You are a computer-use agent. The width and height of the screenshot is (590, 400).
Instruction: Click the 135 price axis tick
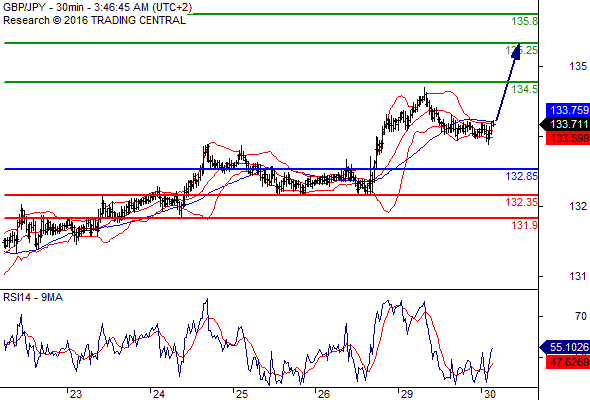click(578, 67)
